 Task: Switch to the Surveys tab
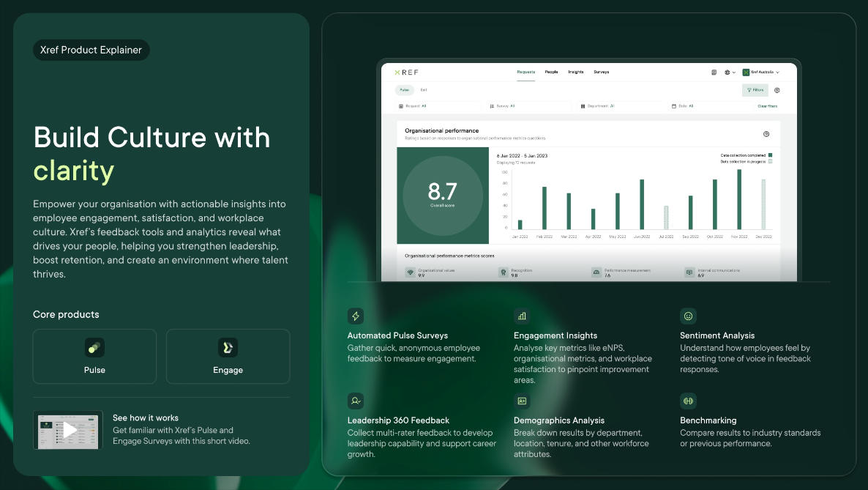[601, 72]
